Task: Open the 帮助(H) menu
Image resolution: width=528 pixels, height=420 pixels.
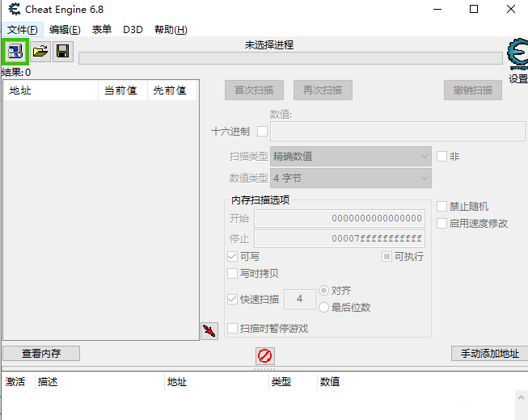Action: pos(171,30)
